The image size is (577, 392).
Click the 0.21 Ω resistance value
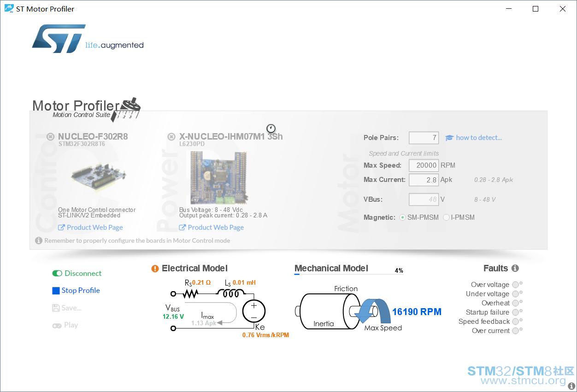(201, 283)
